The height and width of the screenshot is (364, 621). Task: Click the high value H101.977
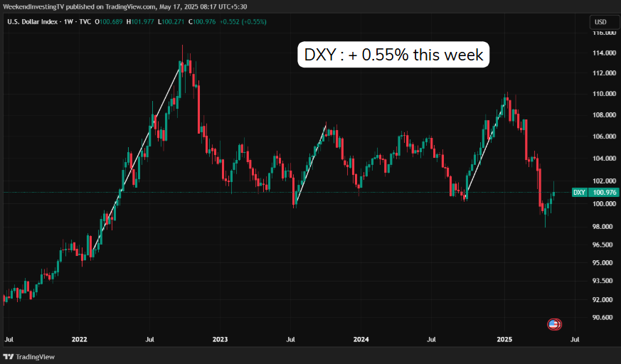(140, 22)
